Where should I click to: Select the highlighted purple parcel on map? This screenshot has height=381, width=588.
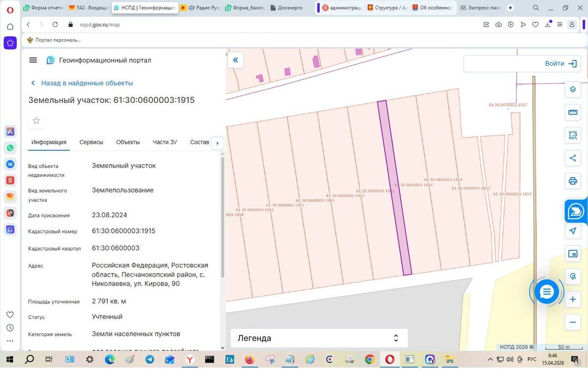pyautogui.click(x=394, y=188)
